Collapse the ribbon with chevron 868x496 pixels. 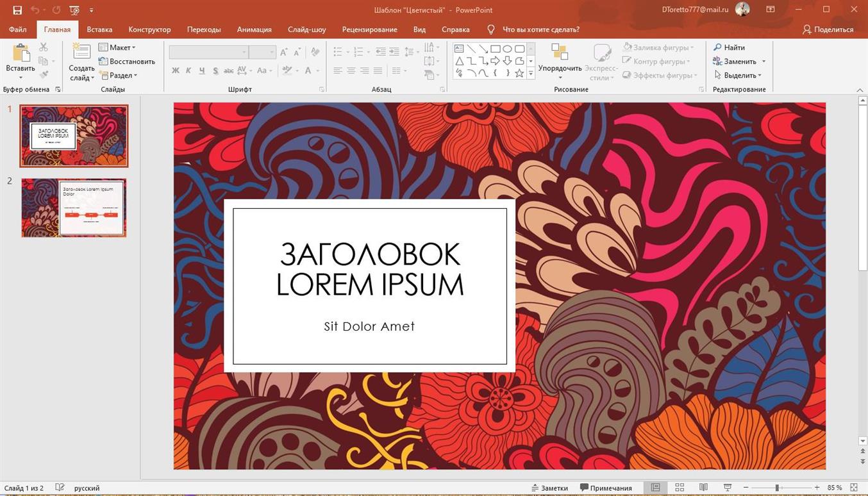click(859, 89)
